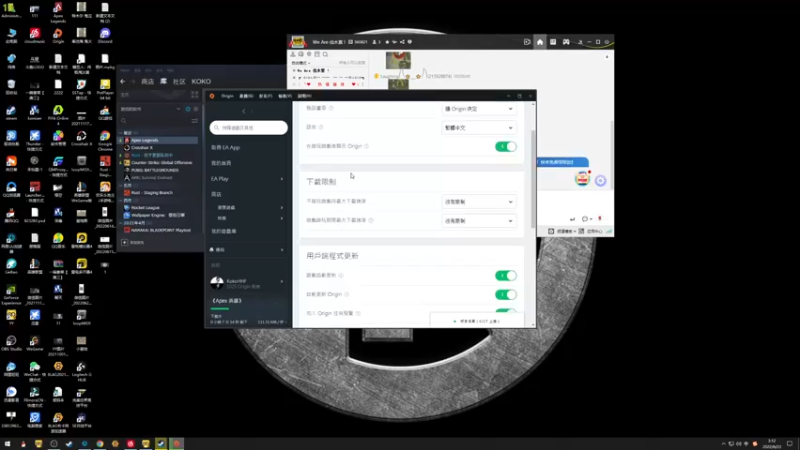Viewport: 800px width, 450px height.
Task: Open the Google Chrome desktop shortcut
Action: tap(105, 139)
